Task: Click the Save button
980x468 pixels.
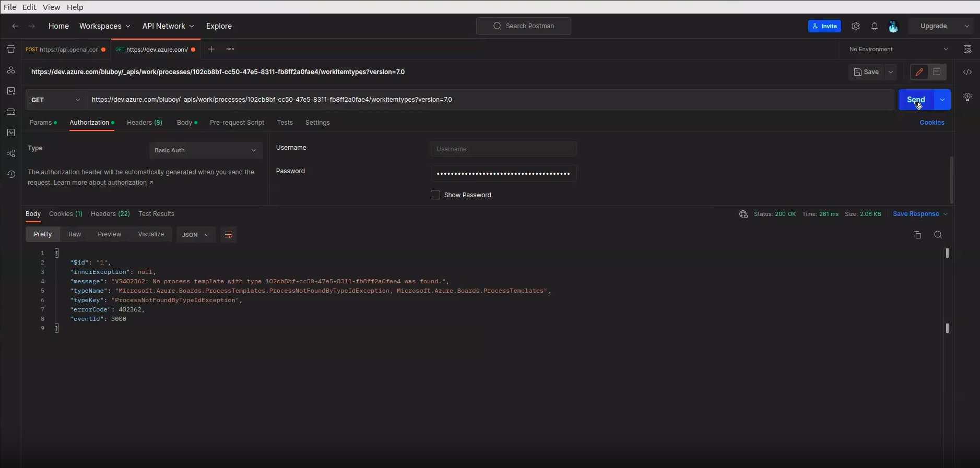Action: point(867,72)
